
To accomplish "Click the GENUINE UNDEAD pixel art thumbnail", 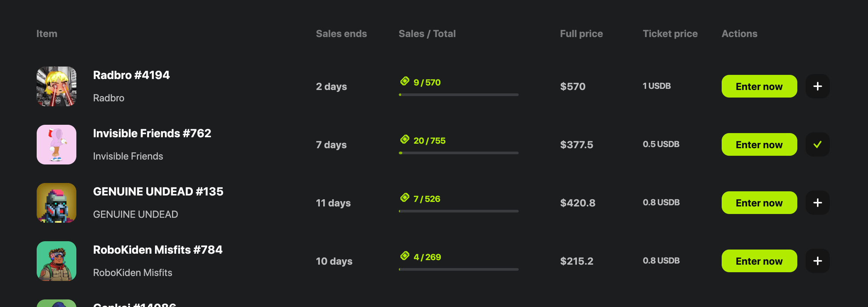I will click(56, 203).
